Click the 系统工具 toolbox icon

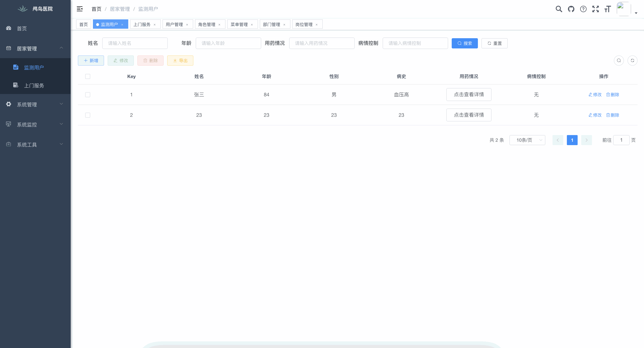point(8,144)
